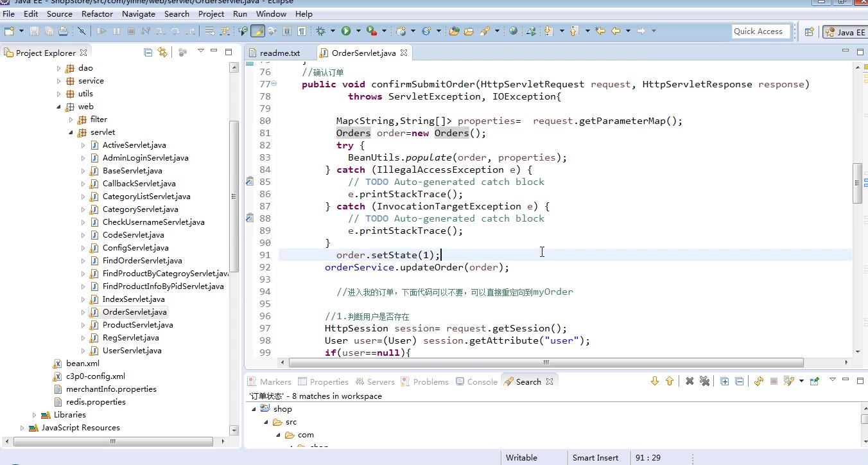Image resolution: width=868 pixels, height=465 pixels.
Task: Toggle Mark Occurrences highlighter button
Action: tap(257, 31)
